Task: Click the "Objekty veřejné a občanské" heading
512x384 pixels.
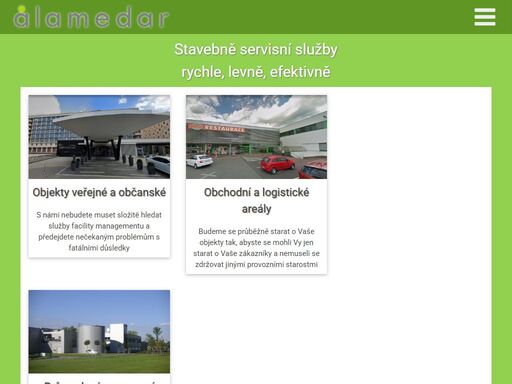Action: (99, 193)
